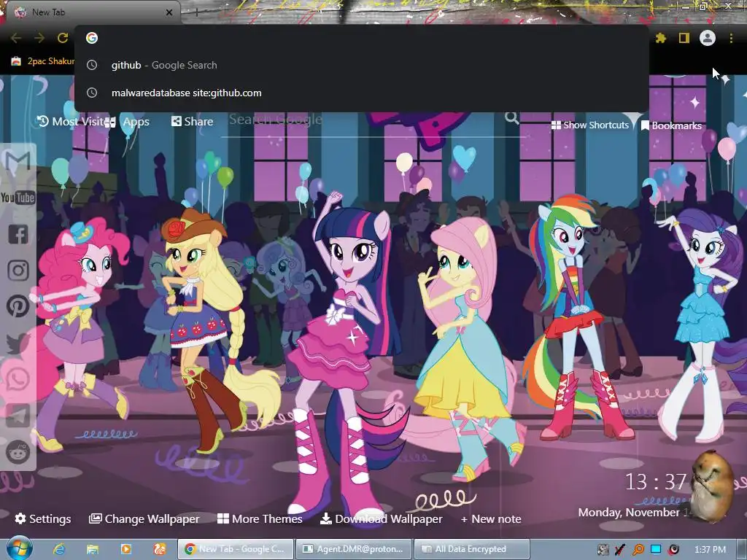Focus the Chrome address bar field
Image resolution: width=747 pixels, height=560 pixels.
pos(362,38)
